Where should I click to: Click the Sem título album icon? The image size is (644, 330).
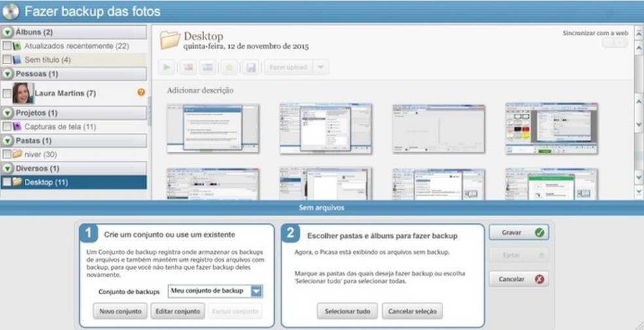point(17,60)
